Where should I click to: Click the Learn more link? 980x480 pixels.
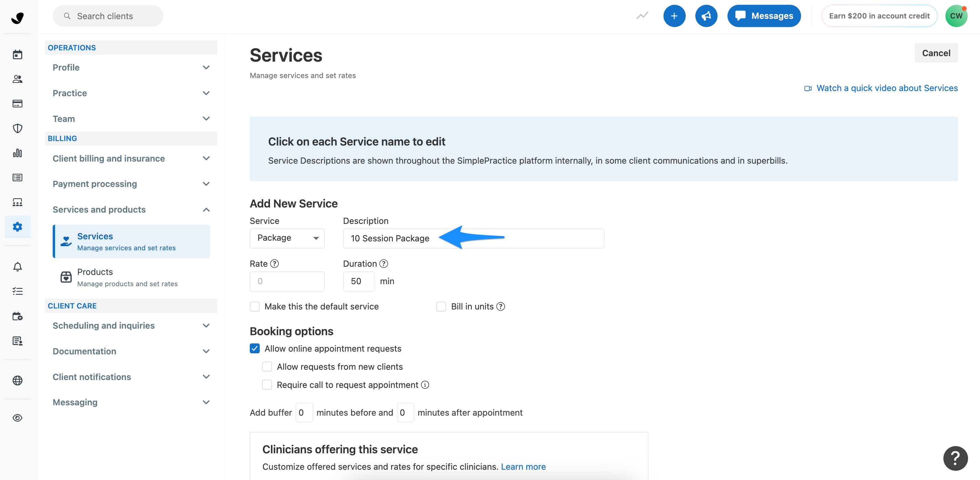coord(523,467)
